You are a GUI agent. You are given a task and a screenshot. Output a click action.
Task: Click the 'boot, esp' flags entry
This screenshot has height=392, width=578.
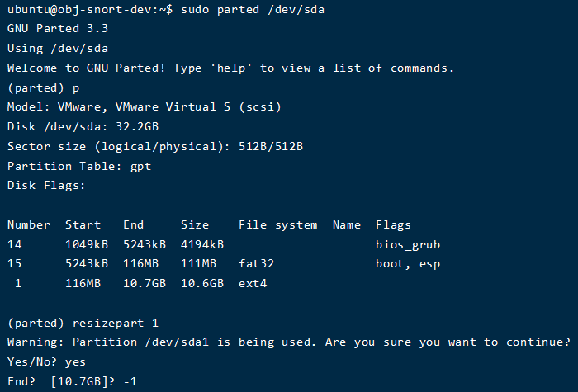tap(408, 264)
